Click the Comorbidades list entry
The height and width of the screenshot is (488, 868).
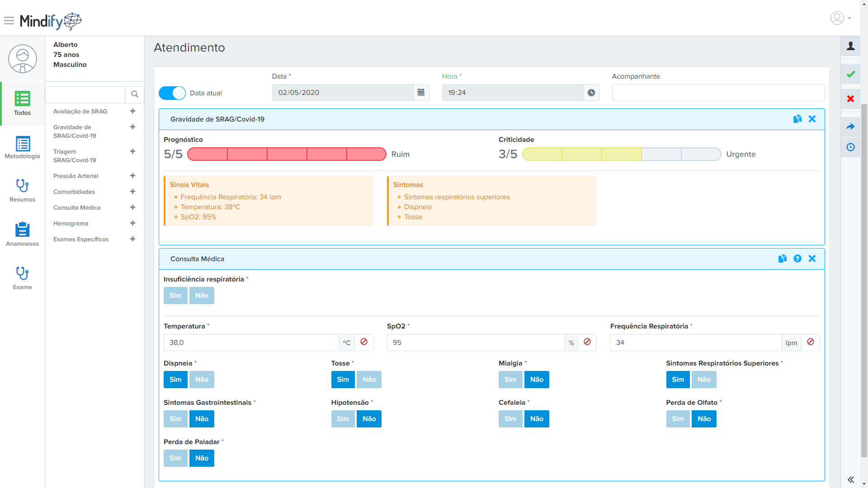74,192
